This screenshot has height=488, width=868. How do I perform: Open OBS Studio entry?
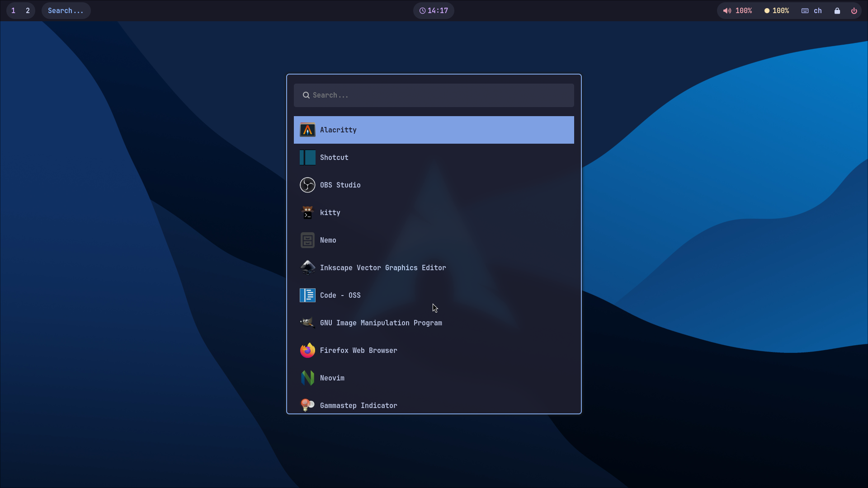point(434,185)
